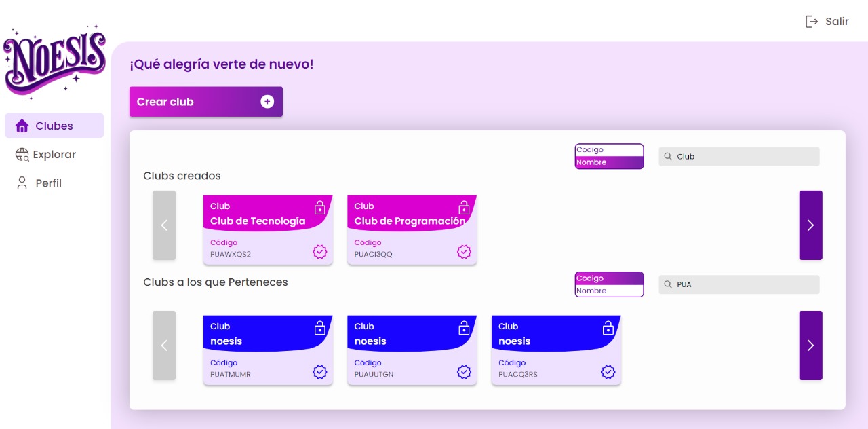The height and width of the screenshot is (429, 868).
Task: Click lock icon on noesis PUATMUMR card
Action: (320, 328)
